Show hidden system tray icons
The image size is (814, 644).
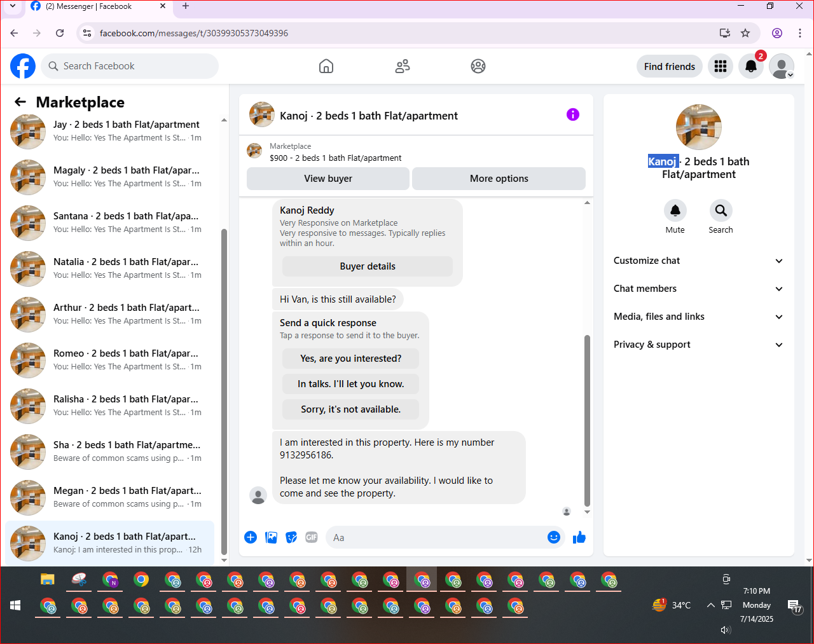click(x=710, y=605)
